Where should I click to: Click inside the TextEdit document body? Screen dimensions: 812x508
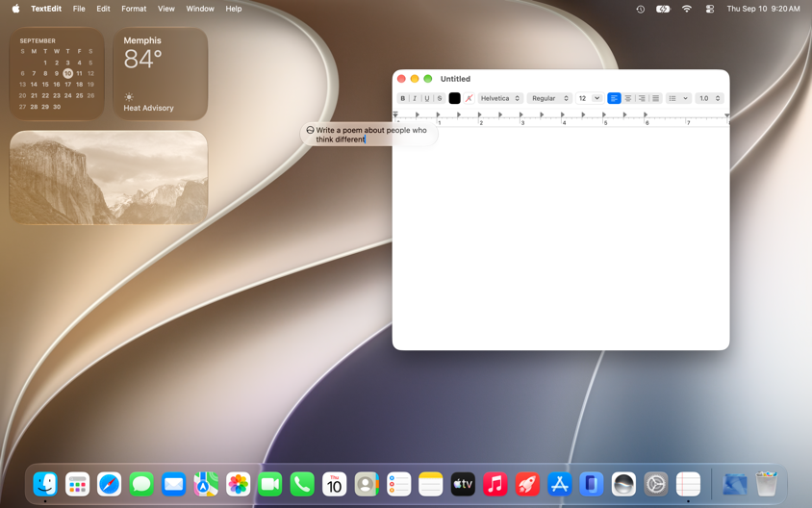(x=561, y=239)
